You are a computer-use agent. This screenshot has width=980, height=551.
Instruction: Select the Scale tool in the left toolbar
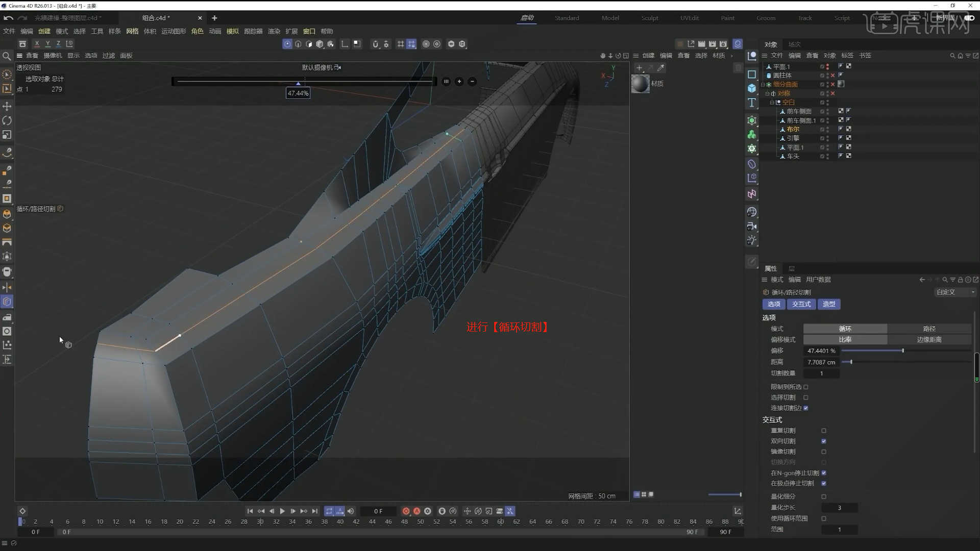(x=7, y=135)
